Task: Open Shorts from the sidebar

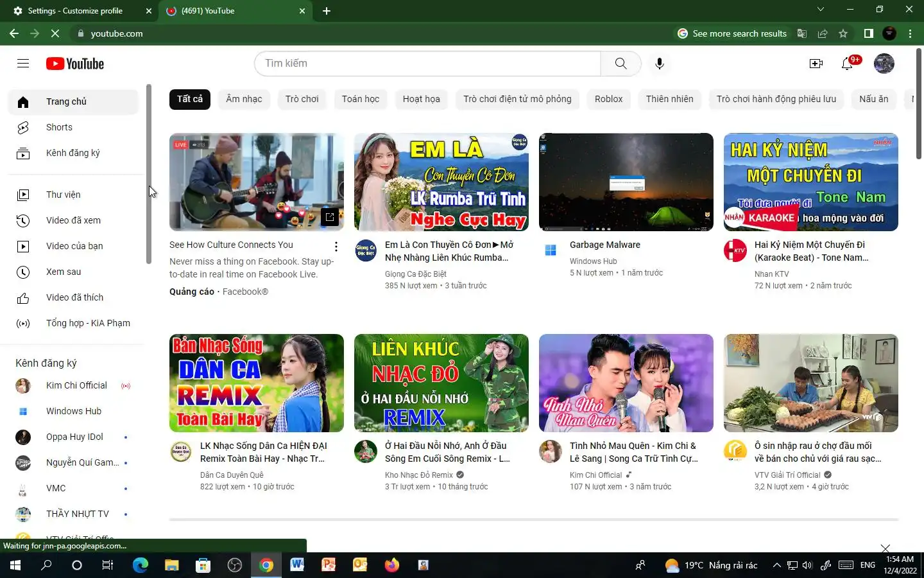Action: [73, 127]
